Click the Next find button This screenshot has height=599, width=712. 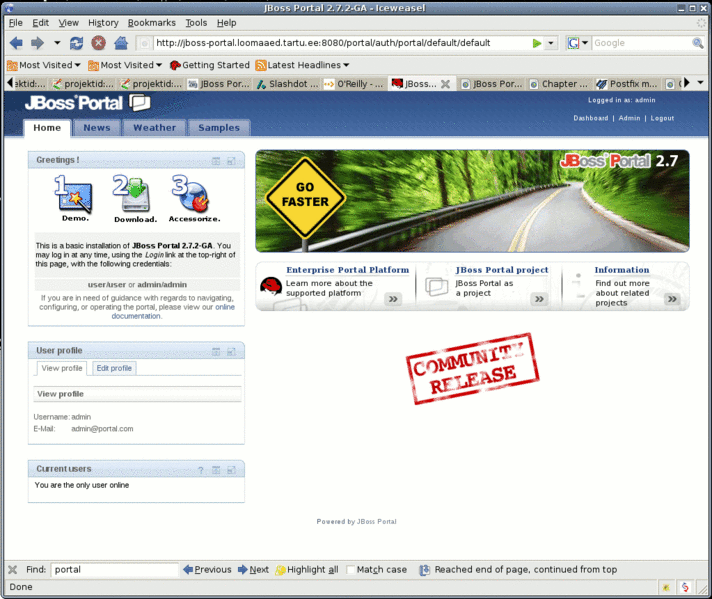click(254, 569)
